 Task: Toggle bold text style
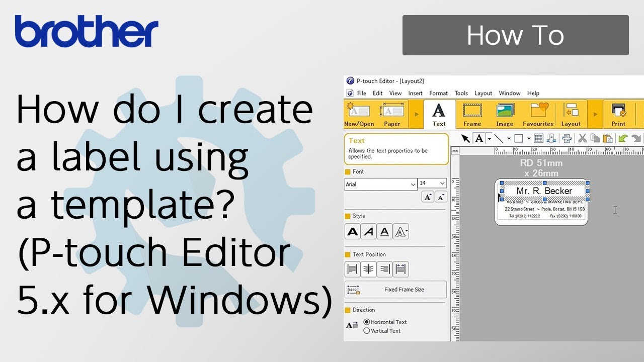[353, 232]
